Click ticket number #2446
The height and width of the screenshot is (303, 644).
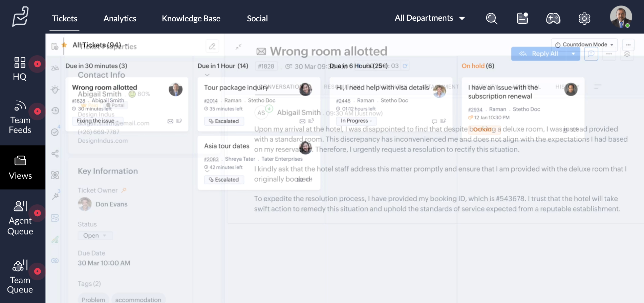click(x=343, y=101)
